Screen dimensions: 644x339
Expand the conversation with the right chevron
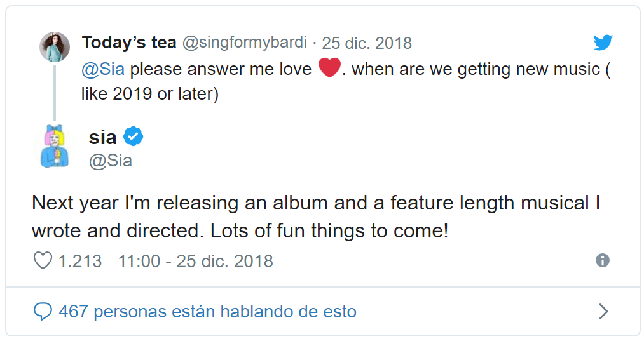click(603, 311)
